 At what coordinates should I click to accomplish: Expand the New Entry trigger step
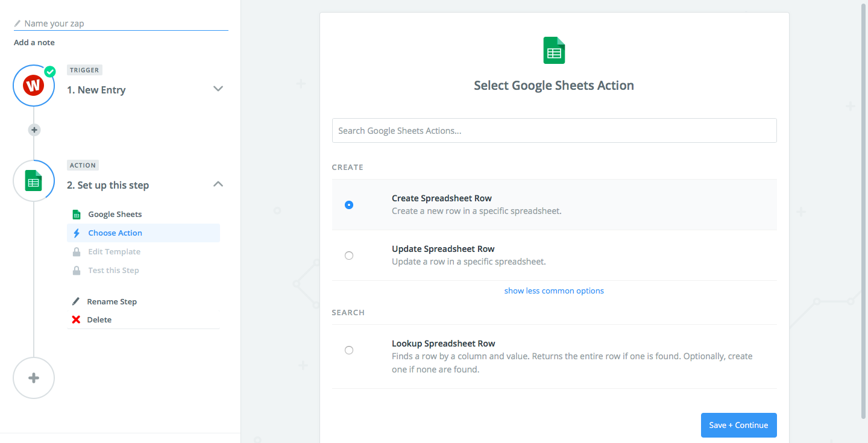click(x=218, y=89)
